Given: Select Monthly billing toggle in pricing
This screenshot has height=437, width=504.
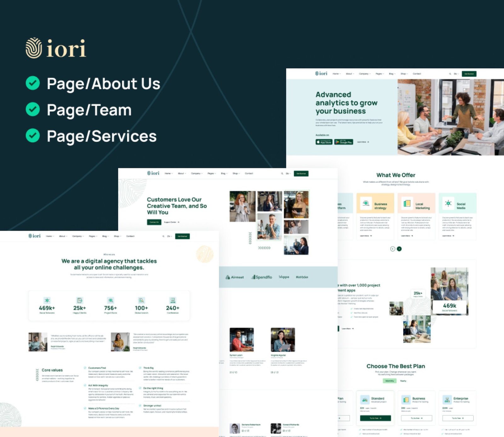Looking at the screenshot, I should [390, 381].
